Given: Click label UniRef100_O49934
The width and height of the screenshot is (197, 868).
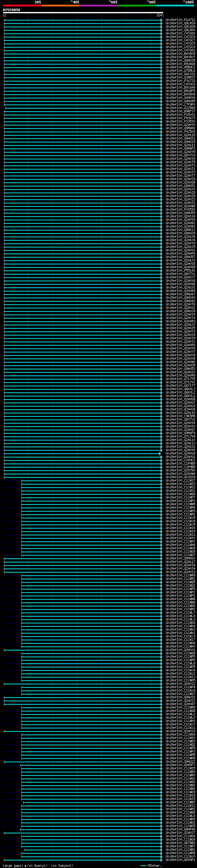Looking at the screenshot, I should (x=180, y=98).
